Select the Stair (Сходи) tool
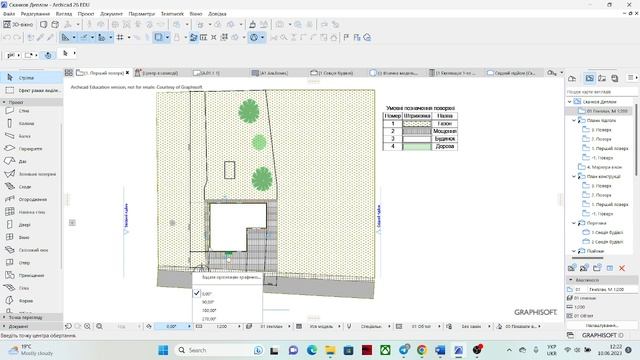Image resolution: width=640 pixels, height=360 pixels. tap(31, 187)
